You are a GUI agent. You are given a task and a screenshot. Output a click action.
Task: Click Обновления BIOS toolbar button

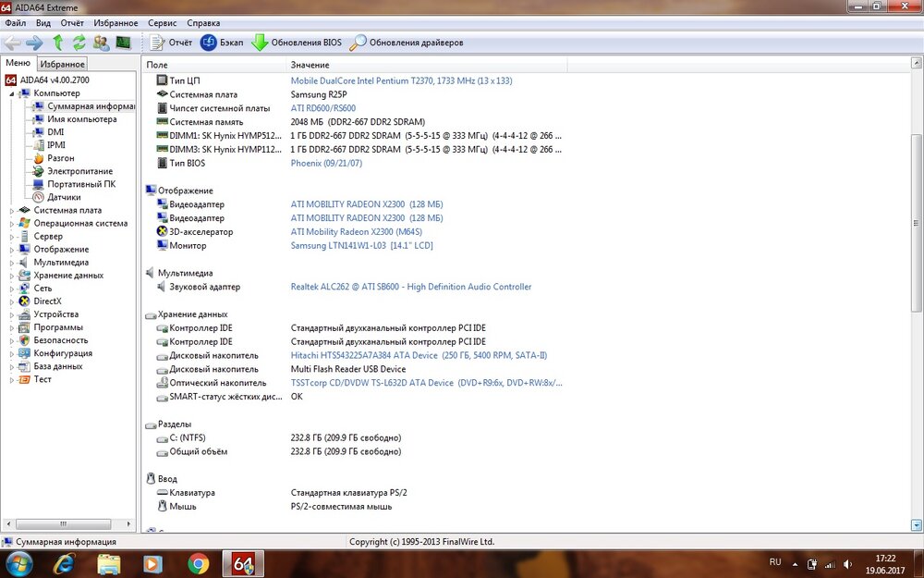click(x=297, y=43)
